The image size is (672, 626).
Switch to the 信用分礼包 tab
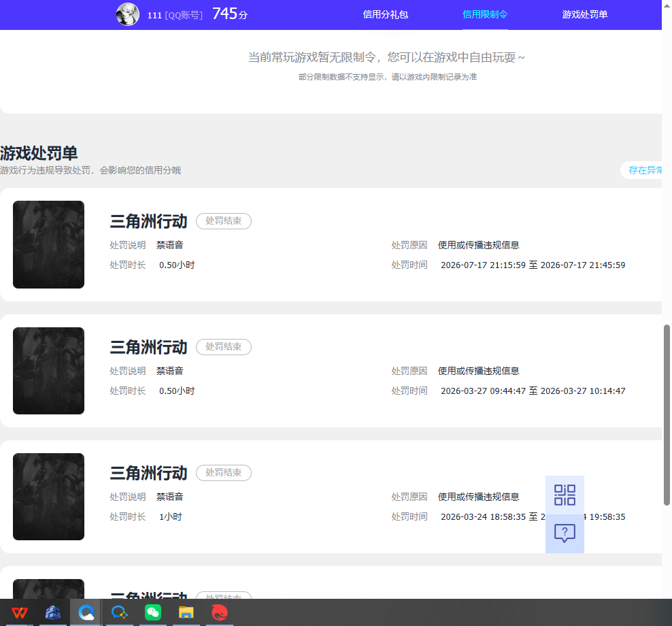coord(385,14)
